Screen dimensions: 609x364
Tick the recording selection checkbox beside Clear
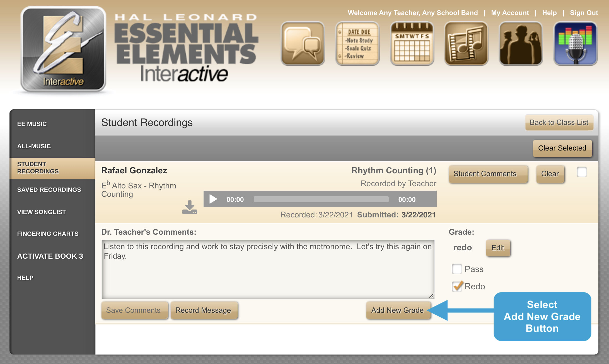pyautogui.click(x=582, y=172)
